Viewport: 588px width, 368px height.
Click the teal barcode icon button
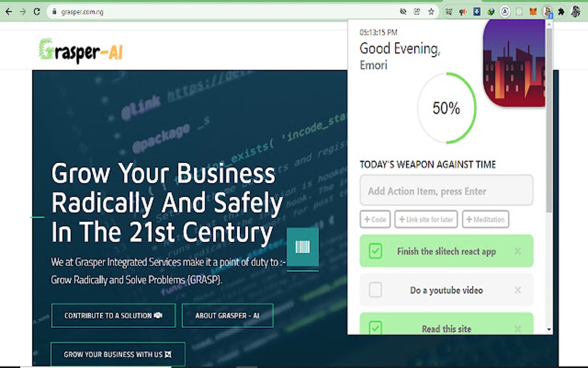(303, 247)
